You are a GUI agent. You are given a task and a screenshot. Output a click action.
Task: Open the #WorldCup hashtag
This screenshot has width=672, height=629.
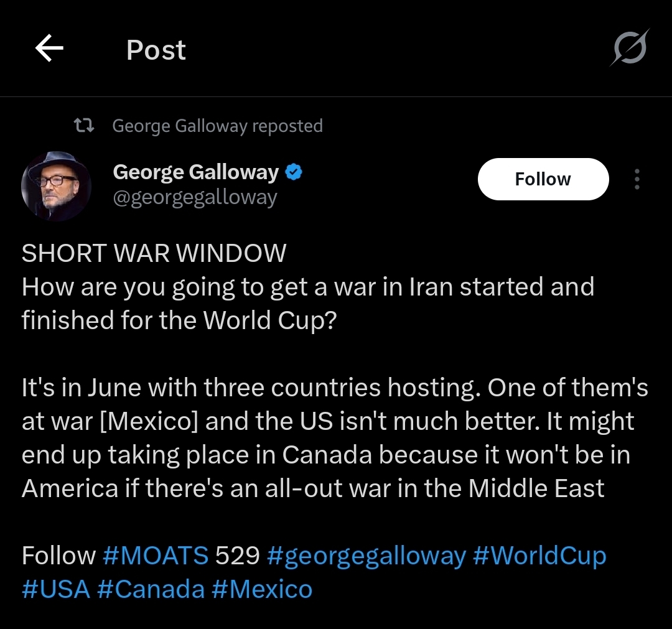coord(539,556)
